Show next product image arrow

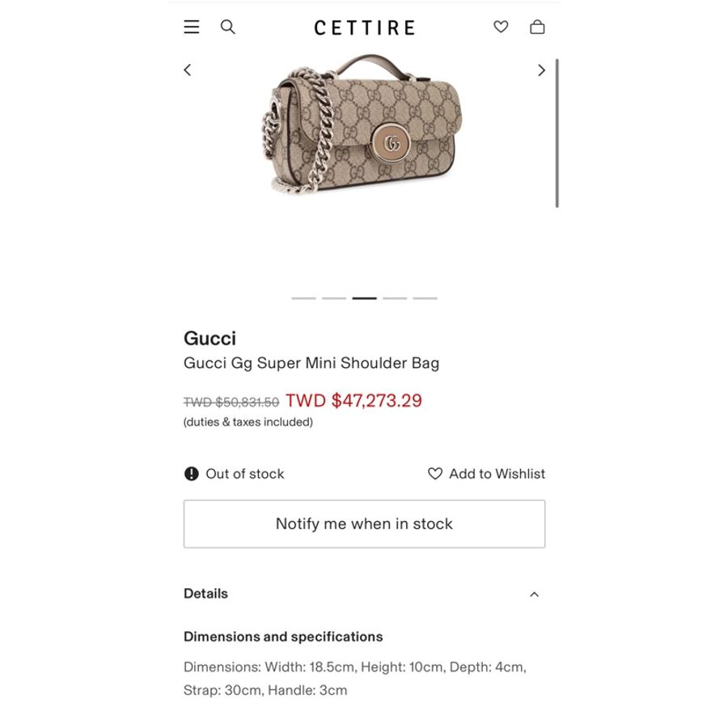coord(541,70)
